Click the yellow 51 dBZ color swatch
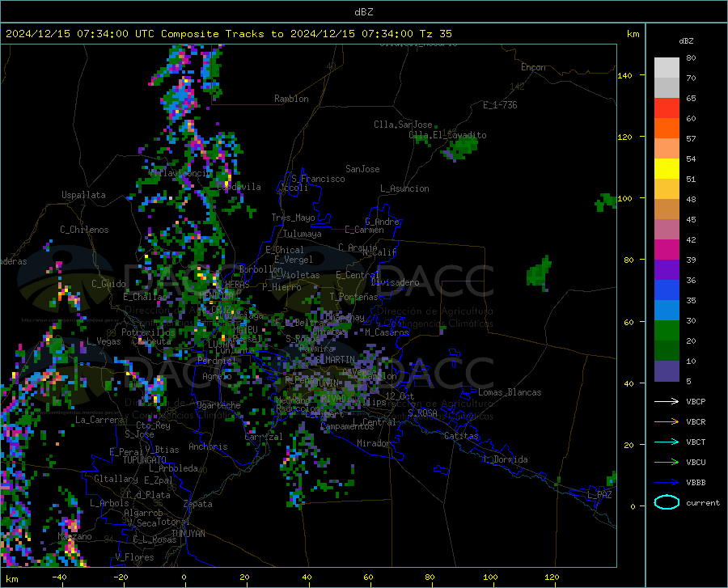728x588 pixels. [x=667, y=169]
